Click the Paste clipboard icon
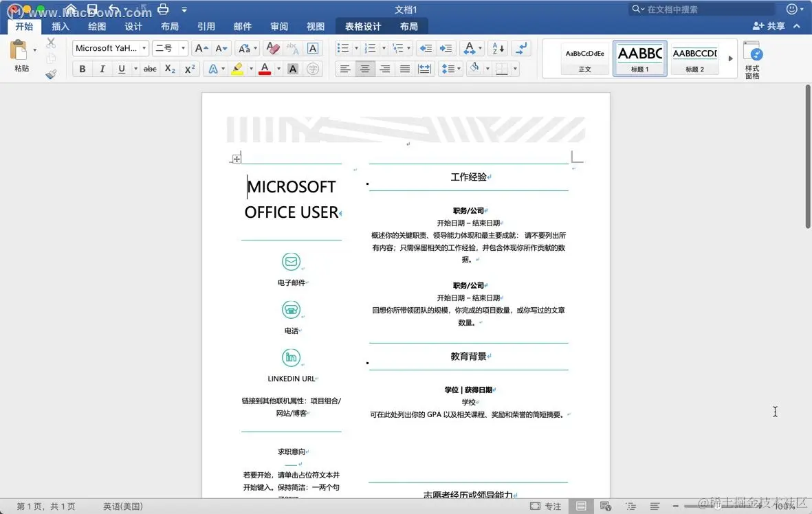Image resolution: width=812 pixels, height=514 pixels. (x=19, y=51)
